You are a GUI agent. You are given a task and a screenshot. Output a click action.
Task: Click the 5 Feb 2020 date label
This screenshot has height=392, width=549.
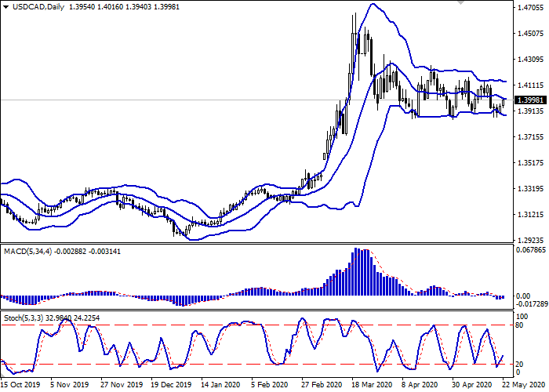point(267,386)
